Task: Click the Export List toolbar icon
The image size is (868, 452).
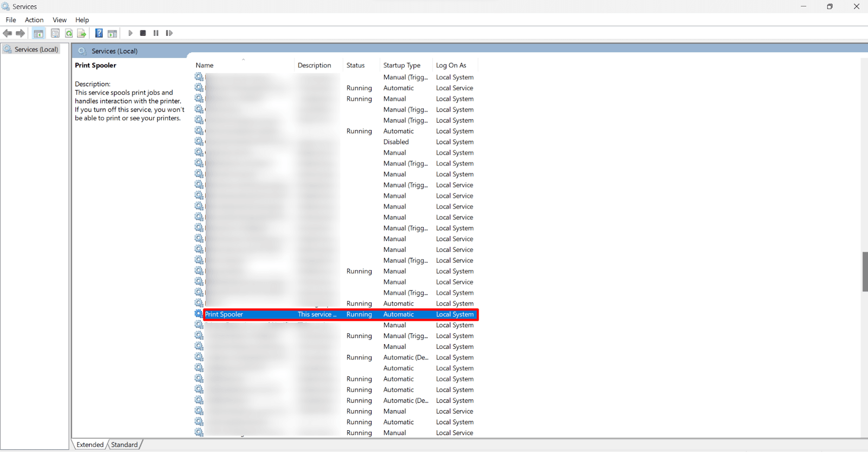Action: [x=82, y=33]
